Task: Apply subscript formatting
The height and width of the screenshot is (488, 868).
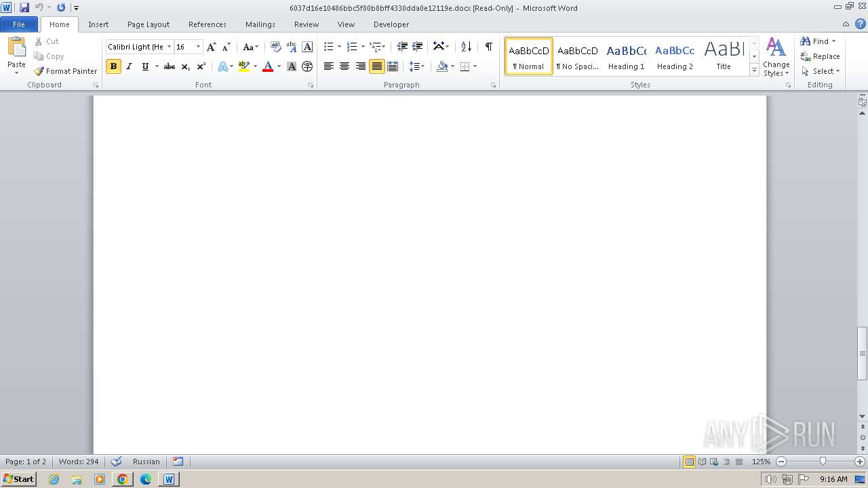Action: pos(185,66)
